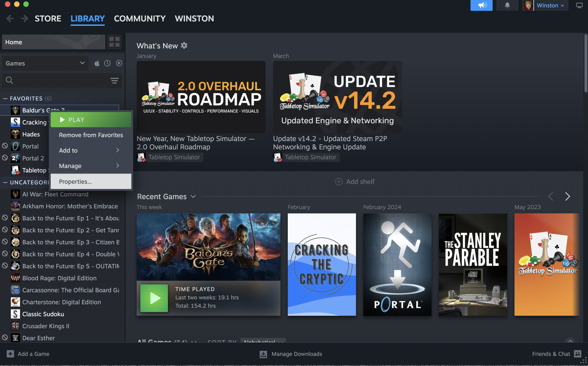588x366 pixels.
Task: Open the Friends & Chat icon
Action: 578,354
